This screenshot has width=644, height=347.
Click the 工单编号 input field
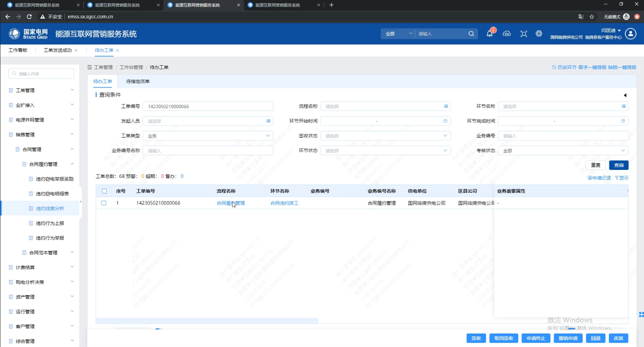coord(208,106)
